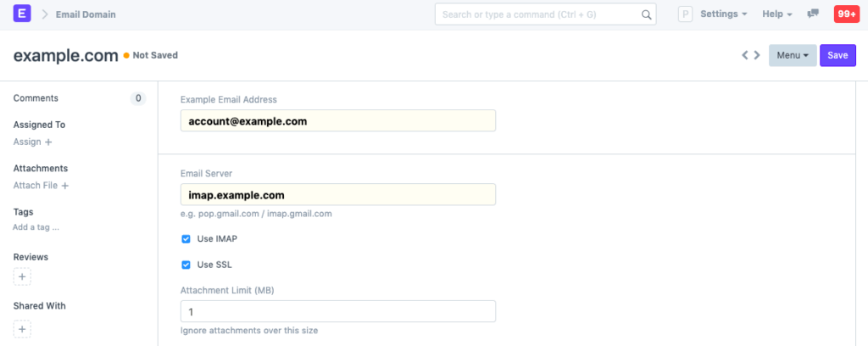Open the 99+ notifications badge
This screenshot has height=346, width=868.
(x=845, y=14)
